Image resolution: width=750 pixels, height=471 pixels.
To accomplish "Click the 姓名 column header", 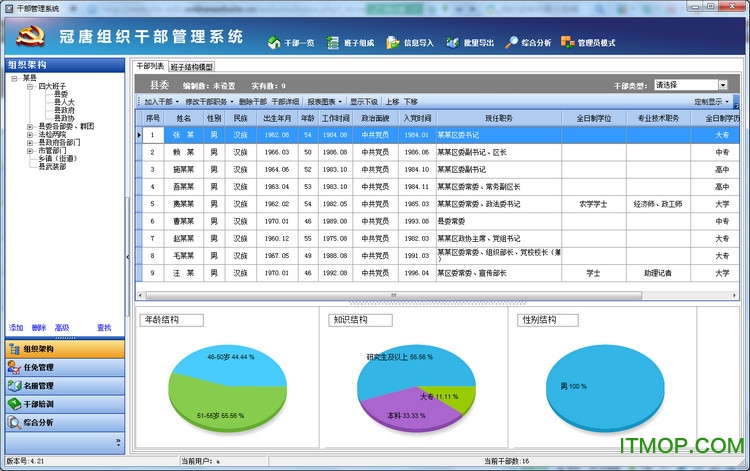I will coord(184,118).
